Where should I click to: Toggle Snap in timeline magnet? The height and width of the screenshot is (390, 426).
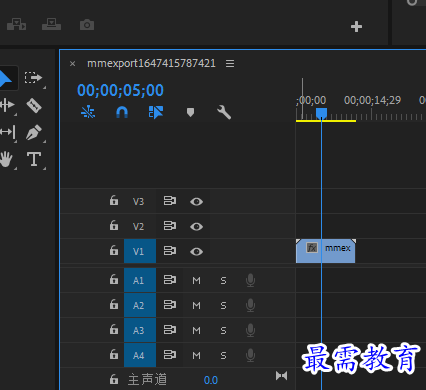pos(122,113)
